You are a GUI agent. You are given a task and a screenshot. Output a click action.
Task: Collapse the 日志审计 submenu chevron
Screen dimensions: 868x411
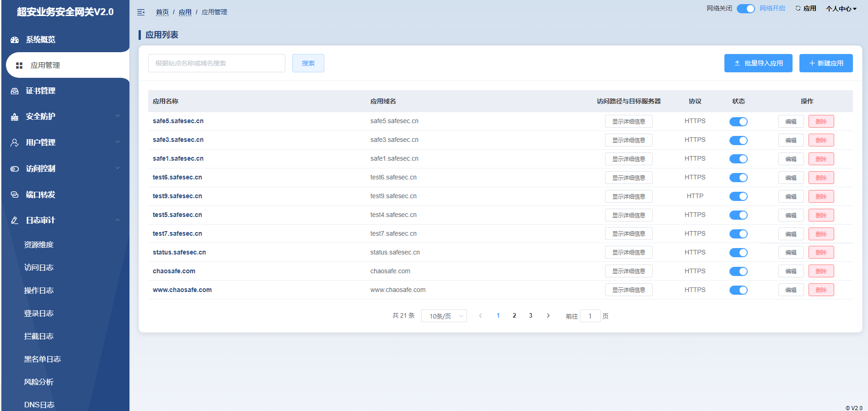point(118,220)
